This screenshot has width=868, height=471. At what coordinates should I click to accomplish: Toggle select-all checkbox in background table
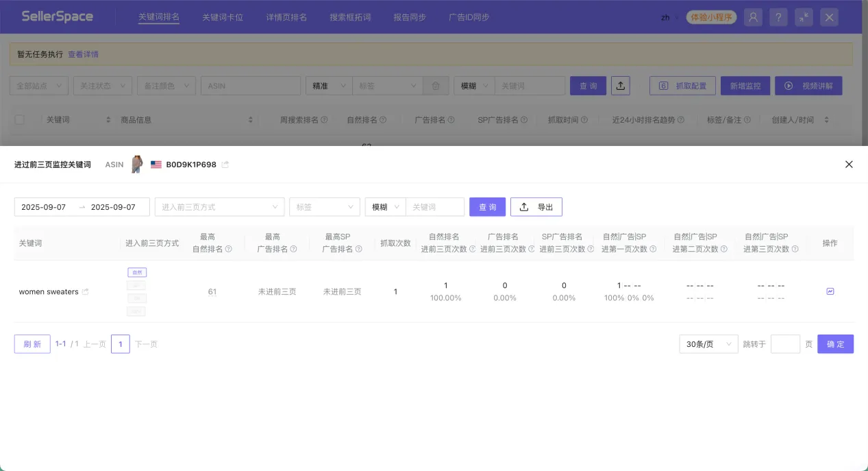19,119
